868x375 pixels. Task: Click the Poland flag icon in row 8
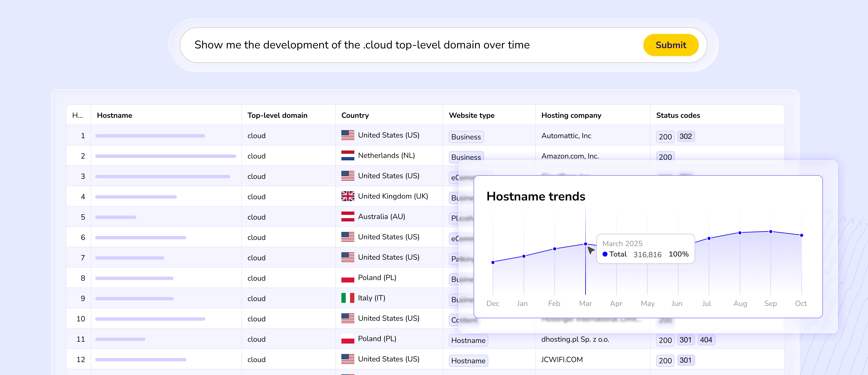pyautogui.click(x=347, y=278)
